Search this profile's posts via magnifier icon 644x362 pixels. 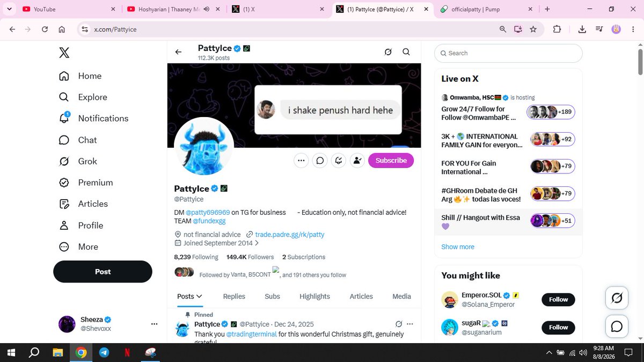406,52
